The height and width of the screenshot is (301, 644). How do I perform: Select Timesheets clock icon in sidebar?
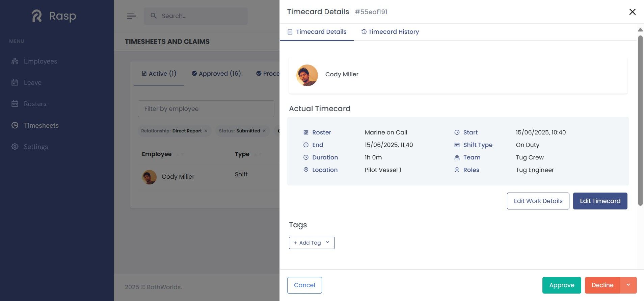(x=15, y=125)
